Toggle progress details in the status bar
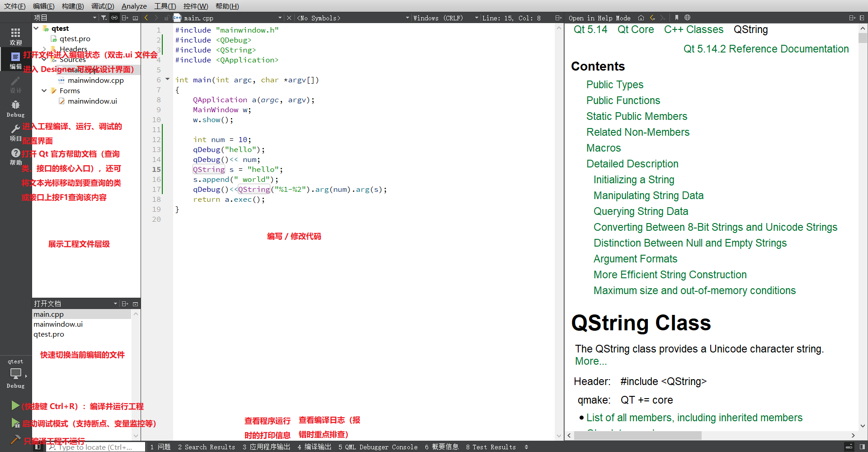The image size is (868, 452). [849, 447]
